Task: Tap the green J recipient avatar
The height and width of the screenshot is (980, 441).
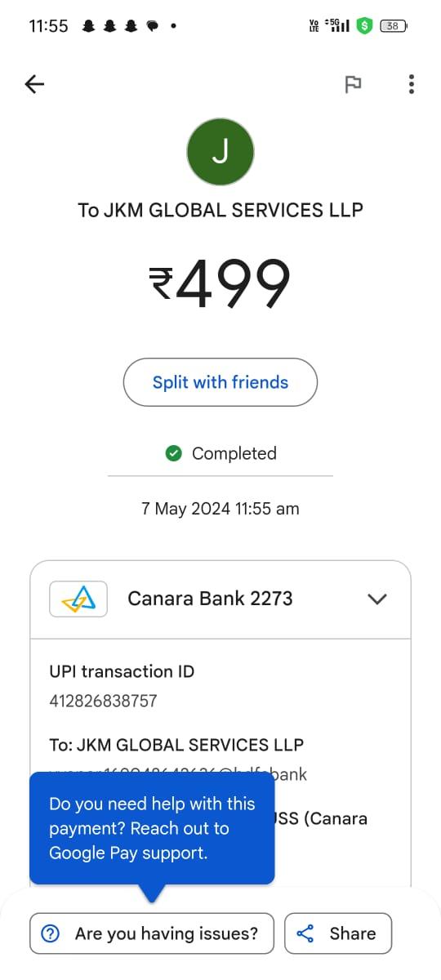Action: pos(220,151)
